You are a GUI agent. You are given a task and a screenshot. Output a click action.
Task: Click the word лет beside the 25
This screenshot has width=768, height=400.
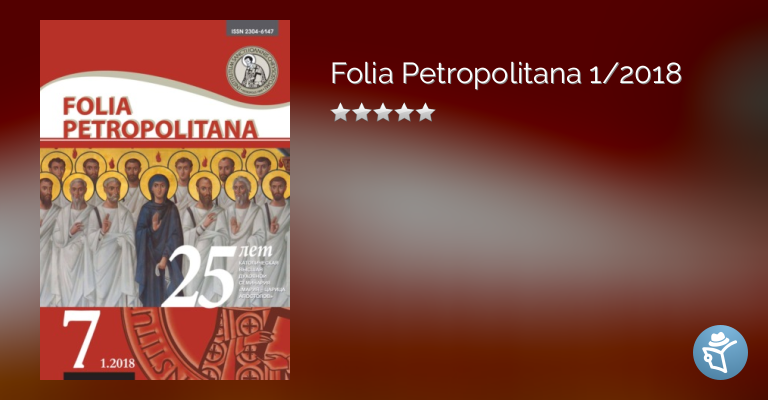pos(255,251)
